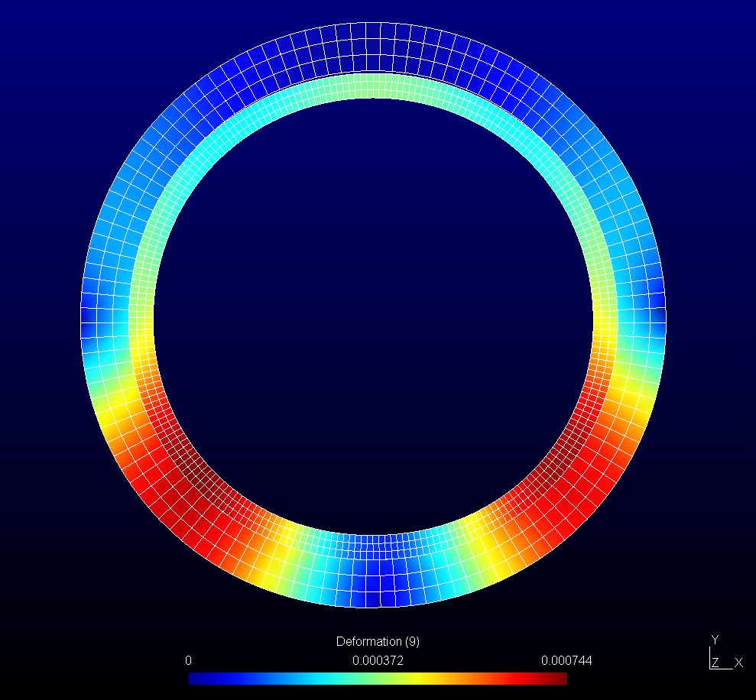Click the 0.000744 maximum legend value

[x=568, y=660]
